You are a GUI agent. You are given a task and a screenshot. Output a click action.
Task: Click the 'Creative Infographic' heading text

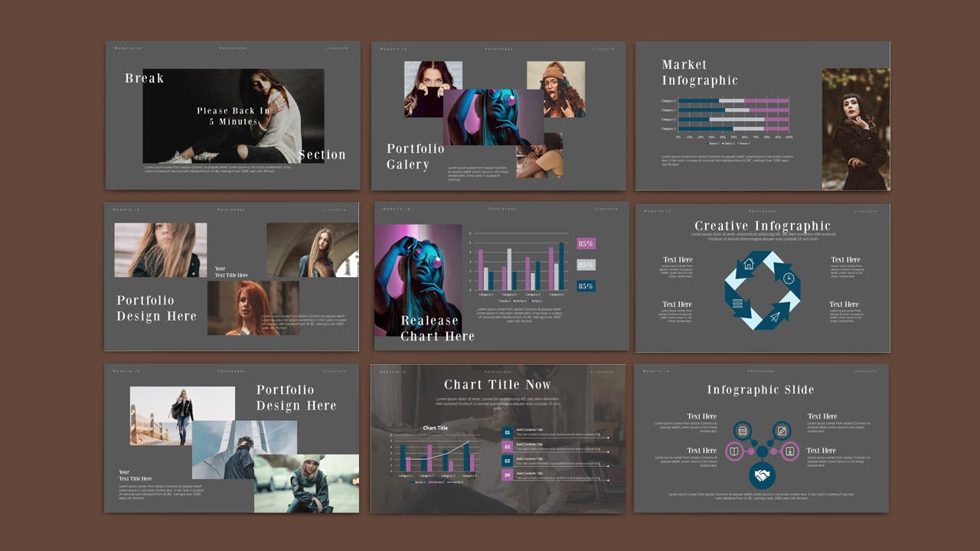coord(762,226)
